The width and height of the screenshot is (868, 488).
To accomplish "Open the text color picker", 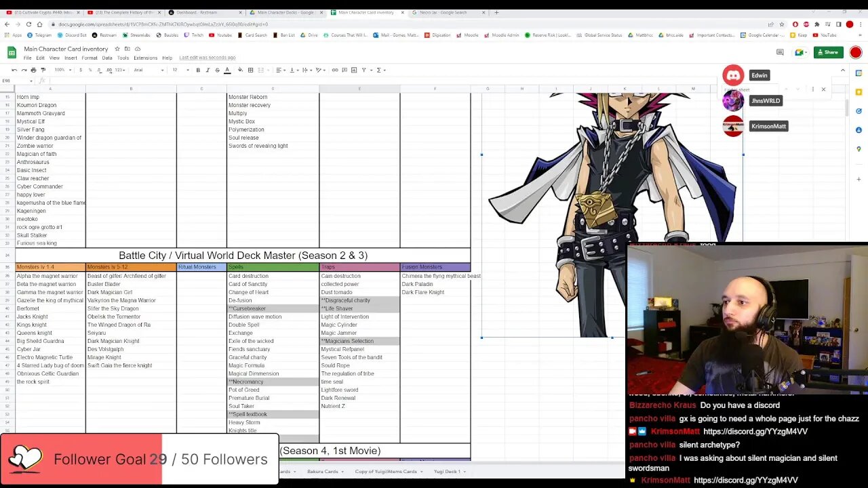I will pos(227,70).
